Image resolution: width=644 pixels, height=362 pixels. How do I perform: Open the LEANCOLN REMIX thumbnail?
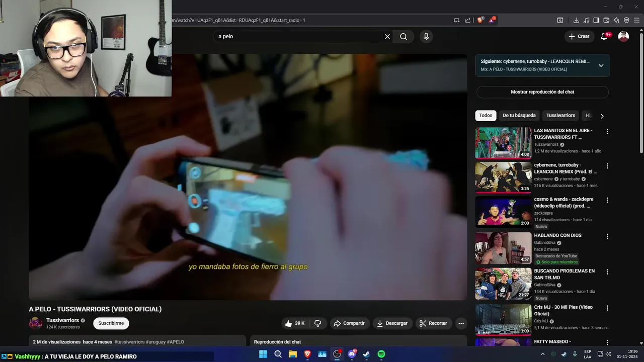coord(503,177)
